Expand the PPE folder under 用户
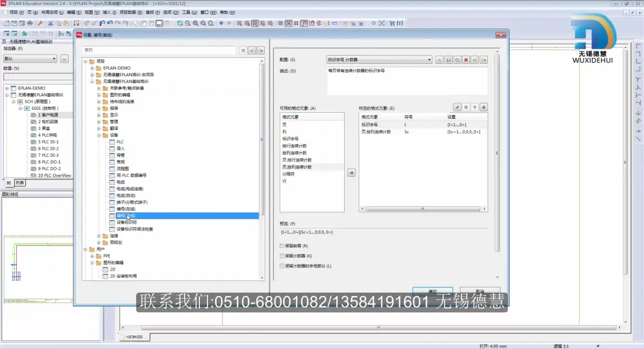644x349 pixels. [x=92, y=256]
